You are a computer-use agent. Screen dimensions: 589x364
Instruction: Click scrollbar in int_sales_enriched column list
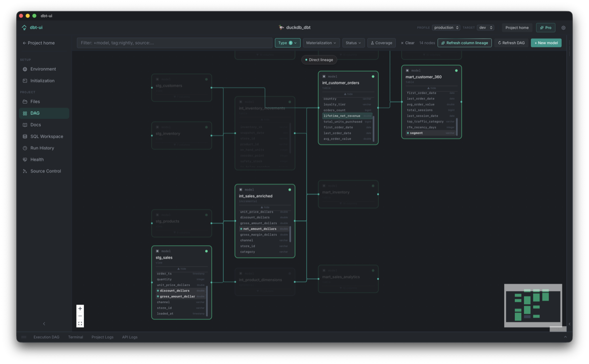pos(291,234)
